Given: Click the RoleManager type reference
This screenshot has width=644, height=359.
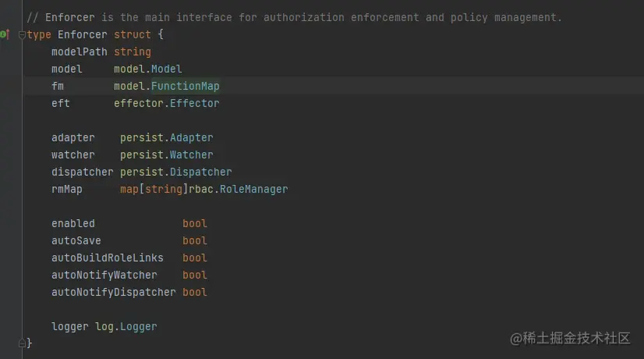Looking at the screenshot, I should tap(253, 189).
